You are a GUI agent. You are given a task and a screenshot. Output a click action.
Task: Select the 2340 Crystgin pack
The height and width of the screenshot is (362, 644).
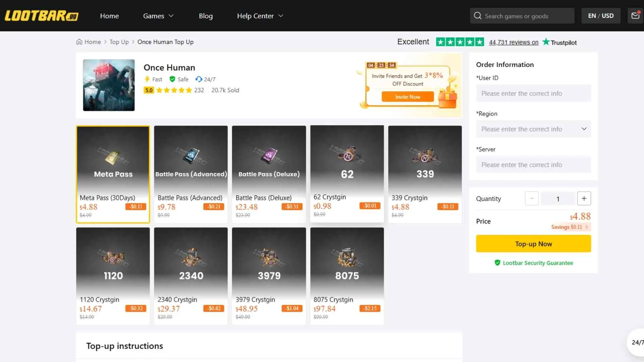191,276
